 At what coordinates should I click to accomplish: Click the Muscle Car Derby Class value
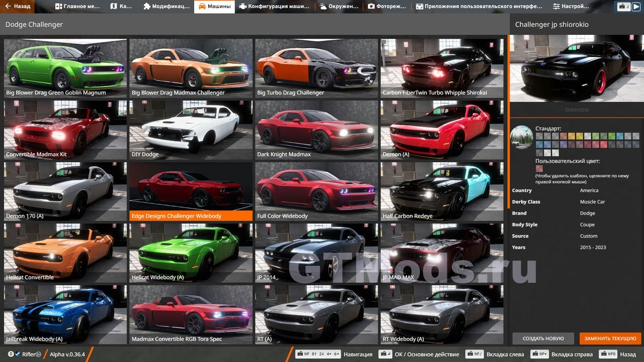592,202
